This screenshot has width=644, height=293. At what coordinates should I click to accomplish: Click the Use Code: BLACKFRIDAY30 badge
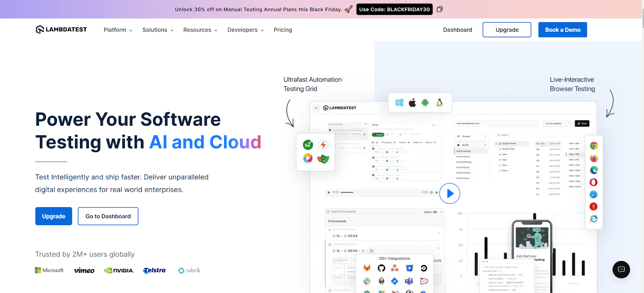pyautogui.click(x=394, y=9)
